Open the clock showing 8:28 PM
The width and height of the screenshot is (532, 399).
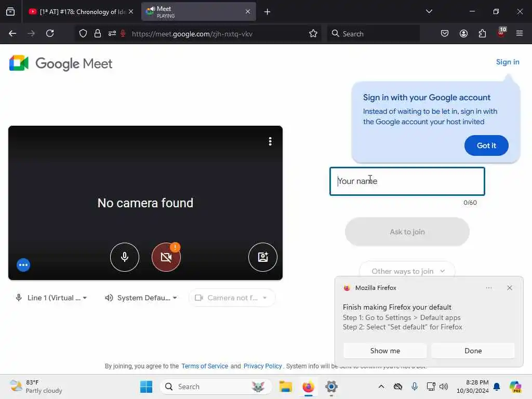pos(472,387)
